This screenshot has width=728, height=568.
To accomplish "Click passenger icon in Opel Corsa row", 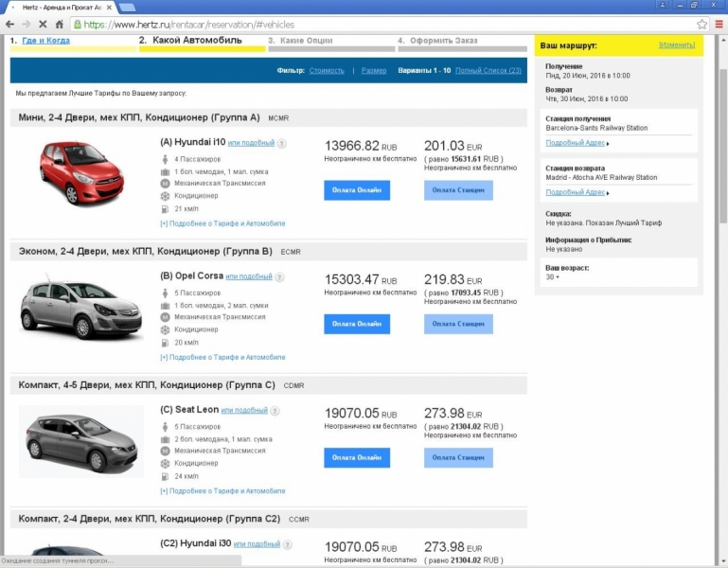I will click(x=165, y=293).
